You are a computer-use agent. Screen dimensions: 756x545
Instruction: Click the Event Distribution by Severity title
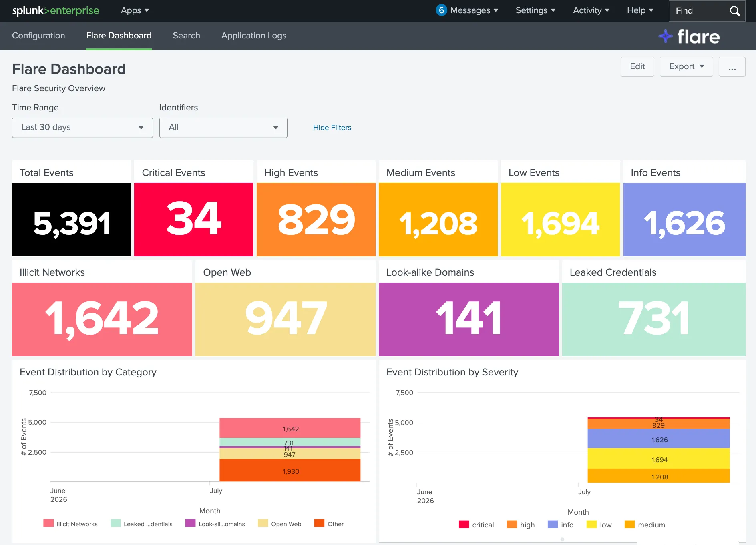tap(452, 372)
